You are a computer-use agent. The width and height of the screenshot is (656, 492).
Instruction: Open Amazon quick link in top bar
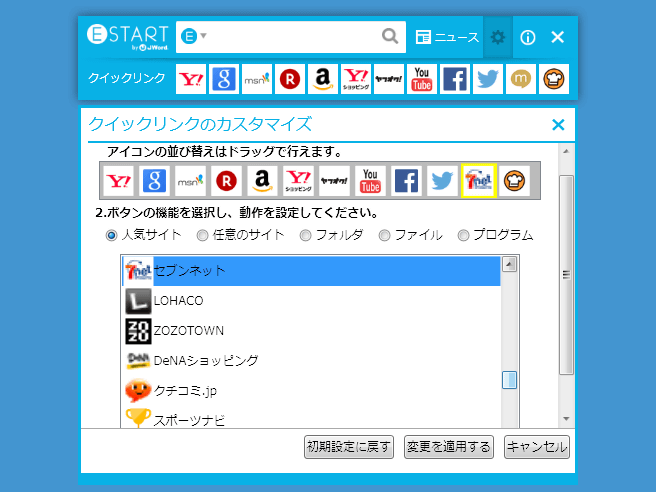click(x=323, y=79)
